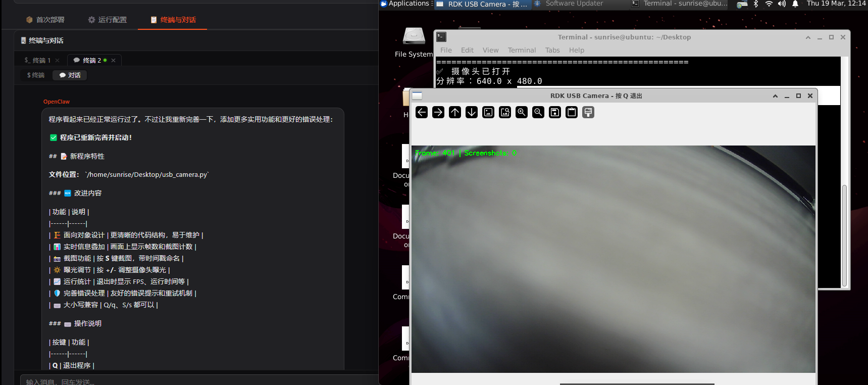The image size is (868, 385).
Task: Open the Terminal window File menu
Action: 446,50
